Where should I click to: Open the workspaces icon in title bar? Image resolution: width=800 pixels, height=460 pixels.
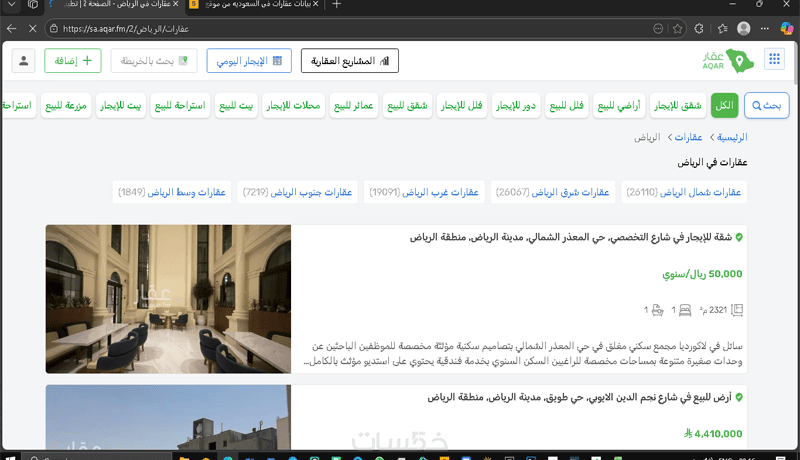tap(33, 5)
